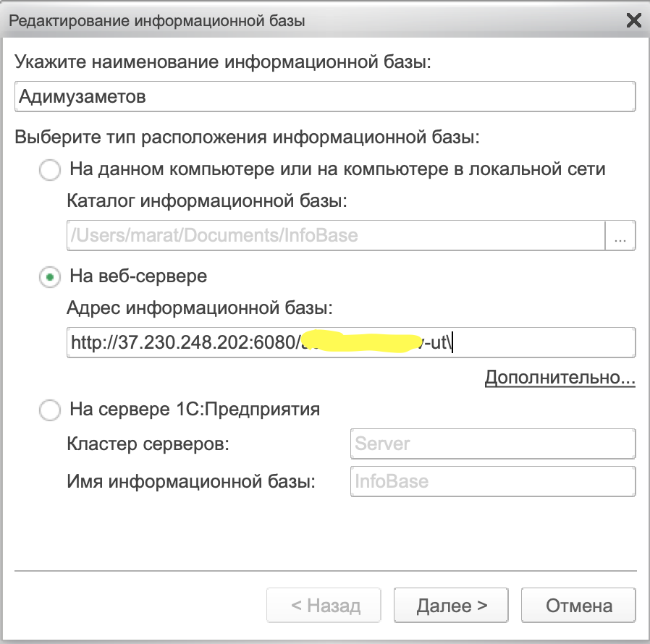Viewport: 650px width, 644px height.
Task: Select the local computer or network option
Action: [x=50, y=170]
